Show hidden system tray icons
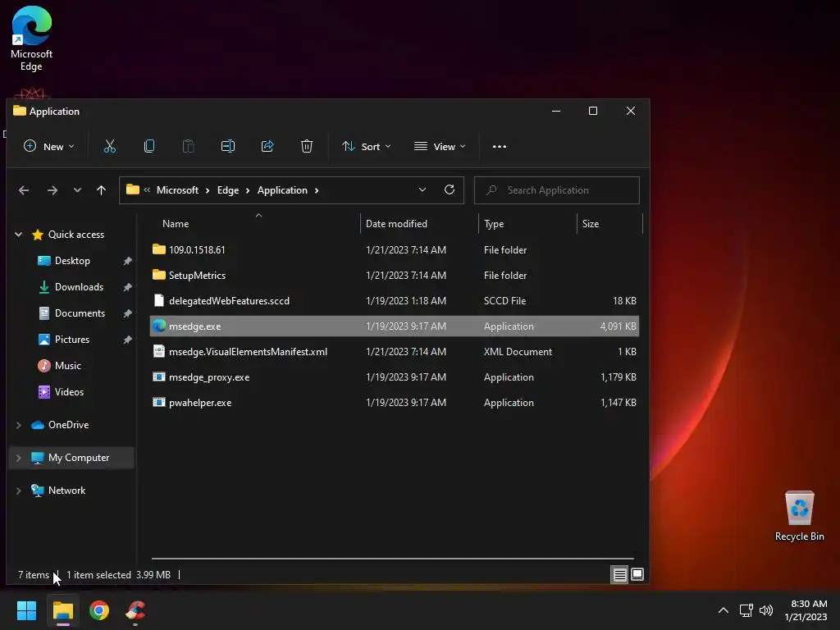This screenshot has height=630, width=840. [x=724, y=610]
